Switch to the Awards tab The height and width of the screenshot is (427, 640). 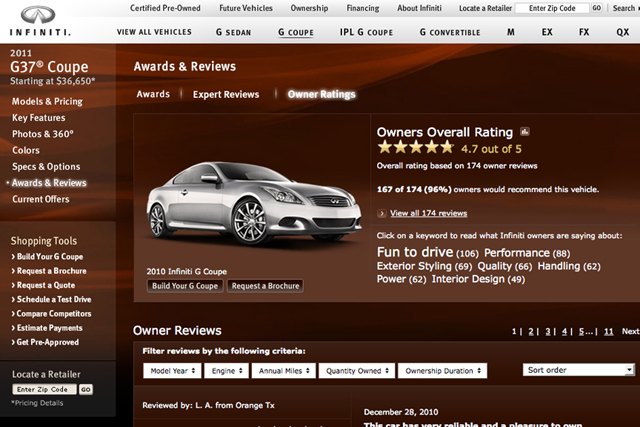(x=153, y=94)
